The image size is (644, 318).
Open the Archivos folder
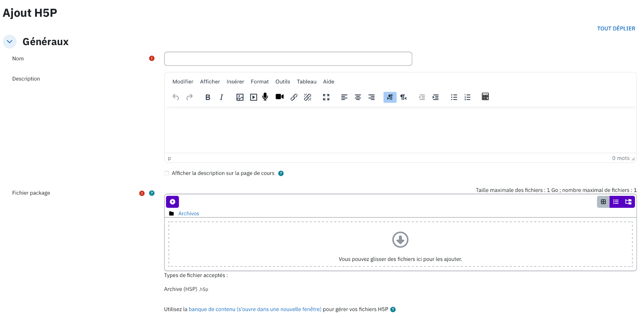point(189,213)
